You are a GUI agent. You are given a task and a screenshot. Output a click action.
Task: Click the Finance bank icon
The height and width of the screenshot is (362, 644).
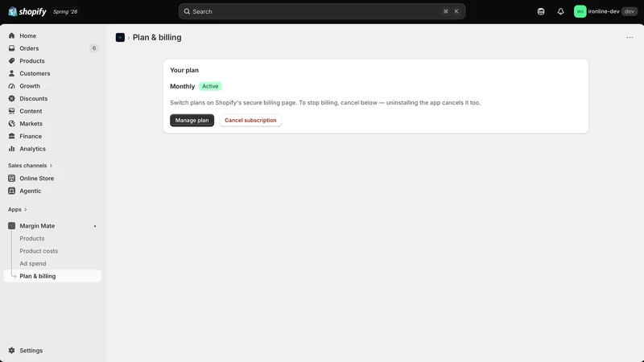(11, 136)
